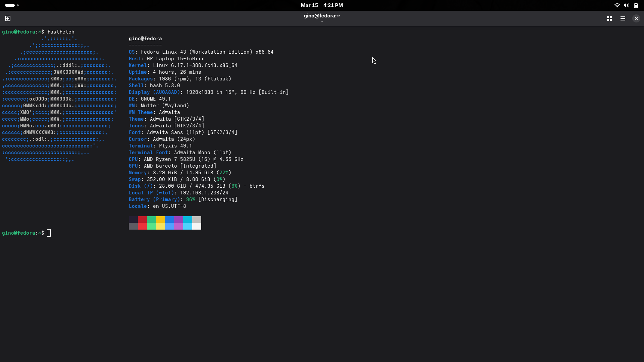The width and height of the screenshot is (644, 362).
Task: Click the gino@fedora window title
Action: click(322, 16)
